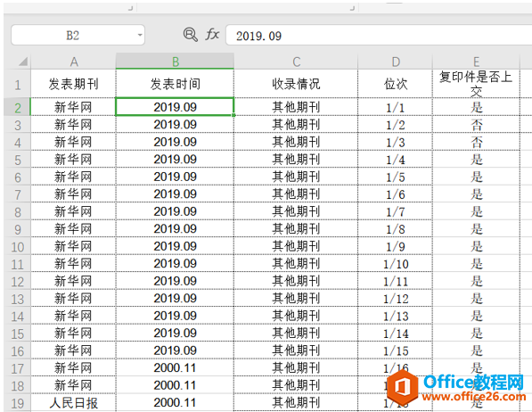The width and height of the screenshot is (532, 412).
Task: Select row 19 header
Action: (17, 403)
